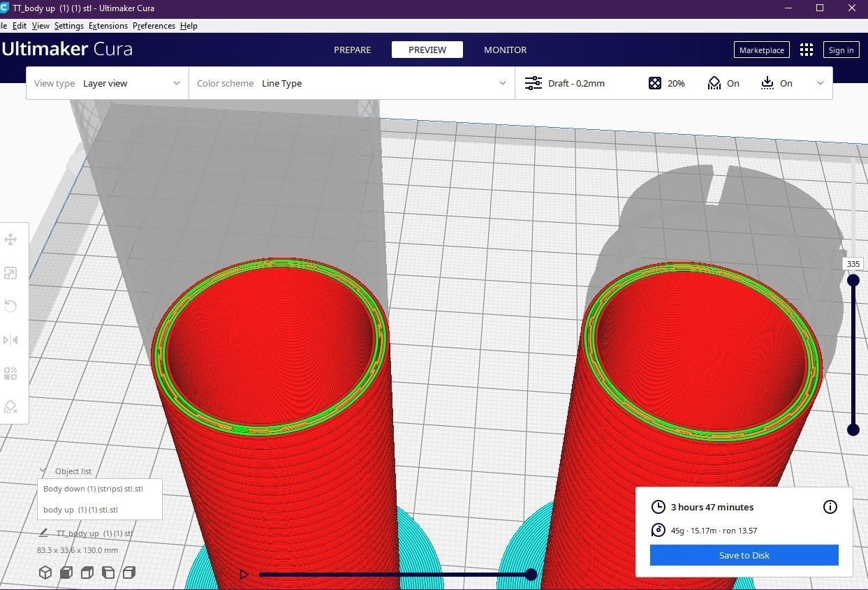Select the Rotate tool in left toolbar
This screenshot has width=868, height=590.
tap(10, 307)
